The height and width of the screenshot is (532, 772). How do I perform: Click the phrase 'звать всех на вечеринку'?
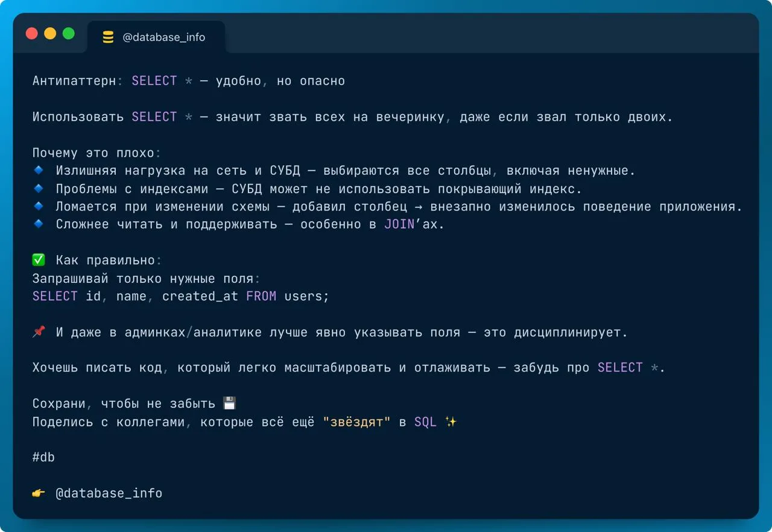pos(357,117)
